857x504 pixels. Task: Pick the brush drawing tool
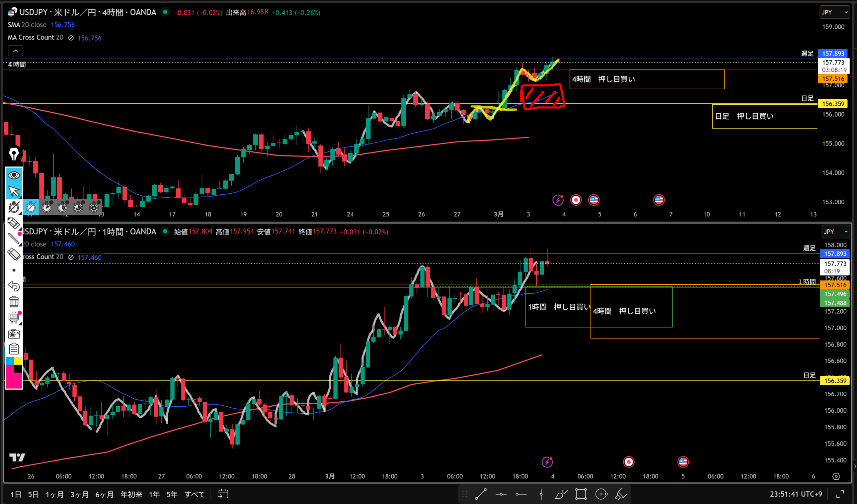tap(561, 494)
